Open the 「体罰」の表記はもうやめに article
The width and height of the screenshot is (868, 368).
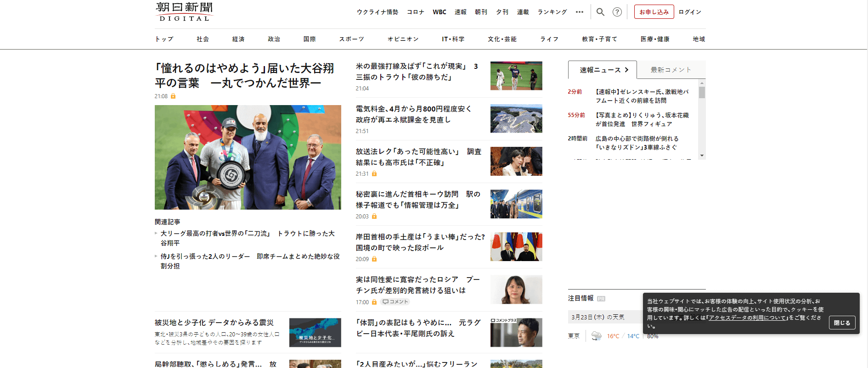pos(418,328)
